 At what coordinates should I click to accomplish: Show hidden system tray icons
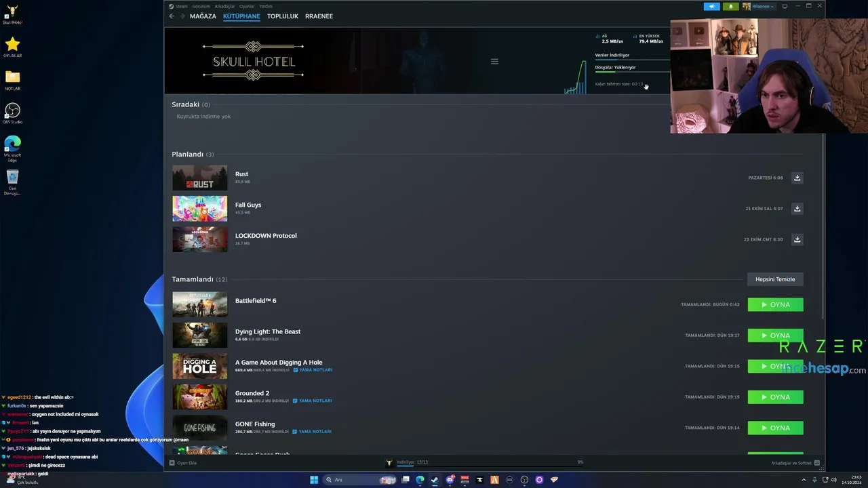(804, 480)
